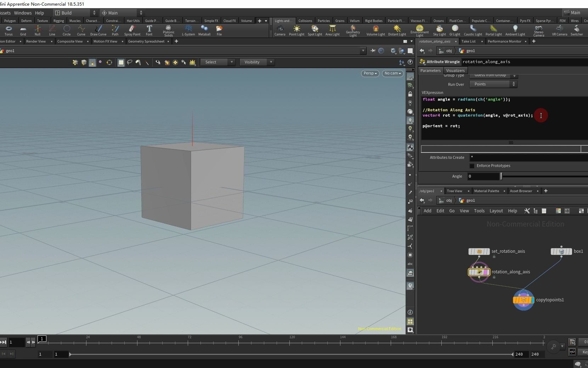Open the Tools menu in the asset browser pane

click(479, 211)
